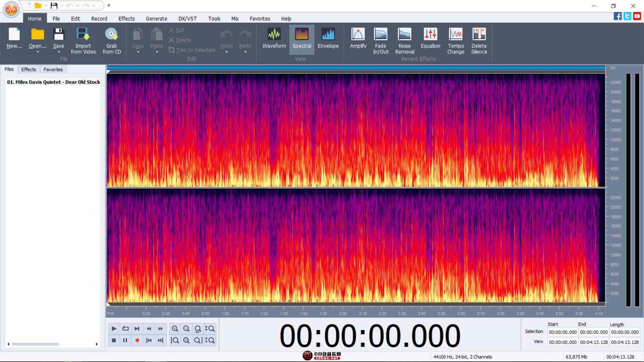Click View End time field
The width and height of the screenshot is (644, 362).
pyautogui.click(x=594, y=342)
